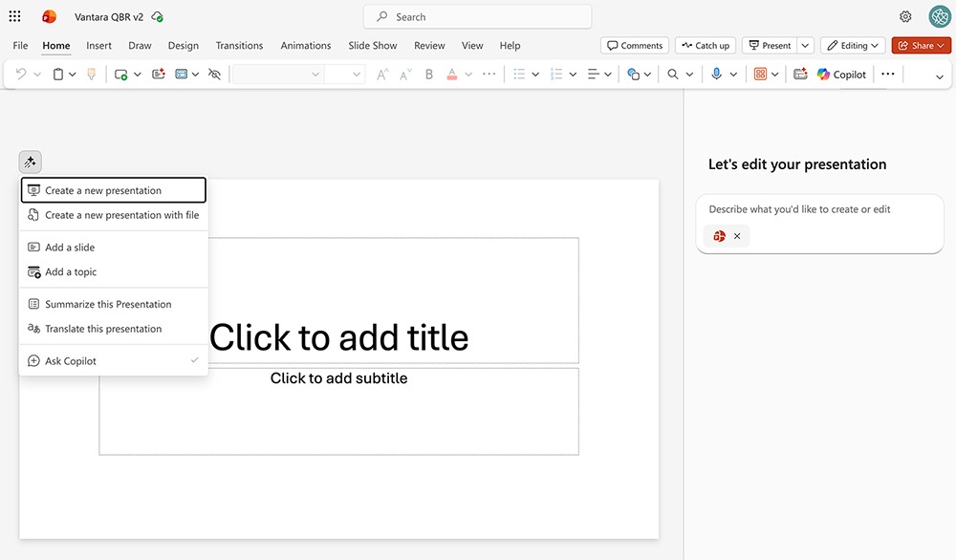The height and width of the screenshot is (560, 956).
Task: Expand the font name combo box
Action: point(315,75)
